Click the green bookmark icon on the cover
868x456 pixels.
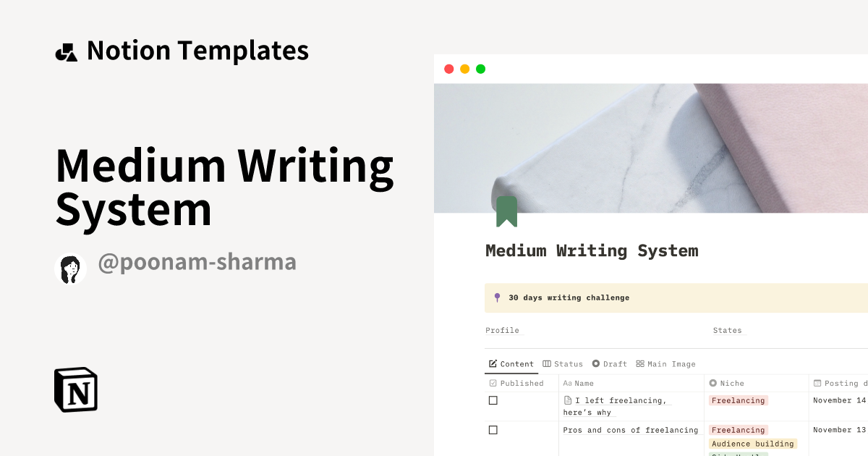point(507,211)
